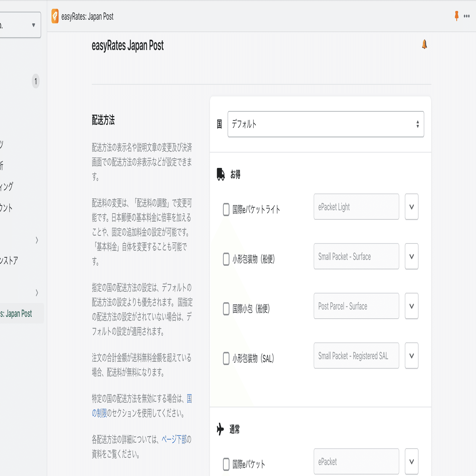Viewport: 476px width, 476px height.
Task: Click the notification bell icon
Action: [x=424, y=45]
